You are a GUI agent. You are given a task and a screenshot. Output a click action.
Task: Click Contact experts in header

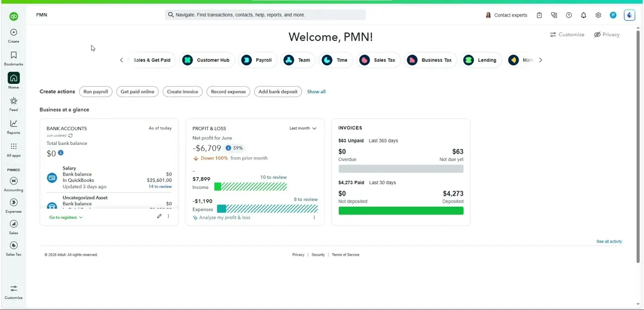(x=506, y=15)
